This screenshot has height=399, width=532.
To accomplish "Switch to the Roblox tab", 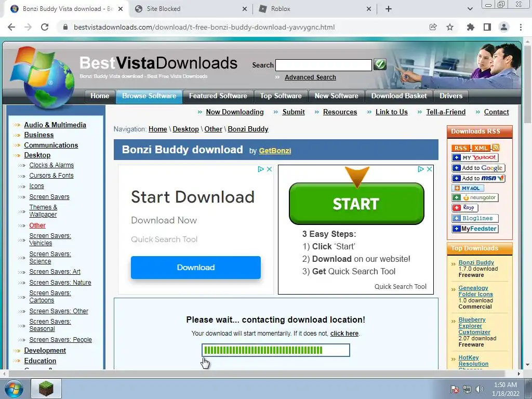I will [315, 9].
